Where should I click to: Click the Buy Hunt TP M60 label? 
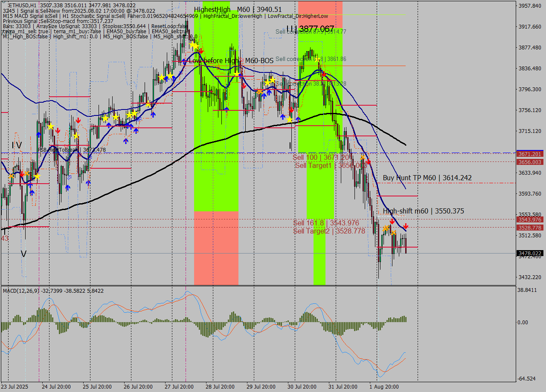[x=427, y=178]
